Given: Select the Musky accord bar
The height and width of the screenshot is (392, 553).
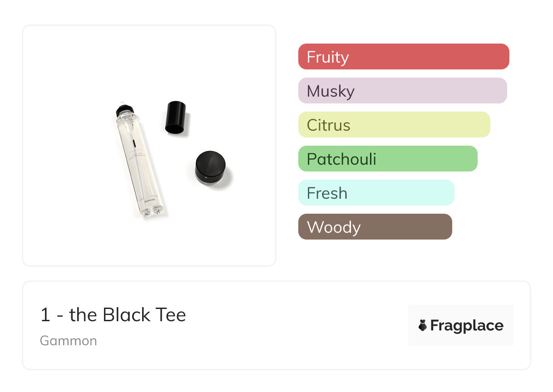Looking at the screenshot, I should click(402, 91).
